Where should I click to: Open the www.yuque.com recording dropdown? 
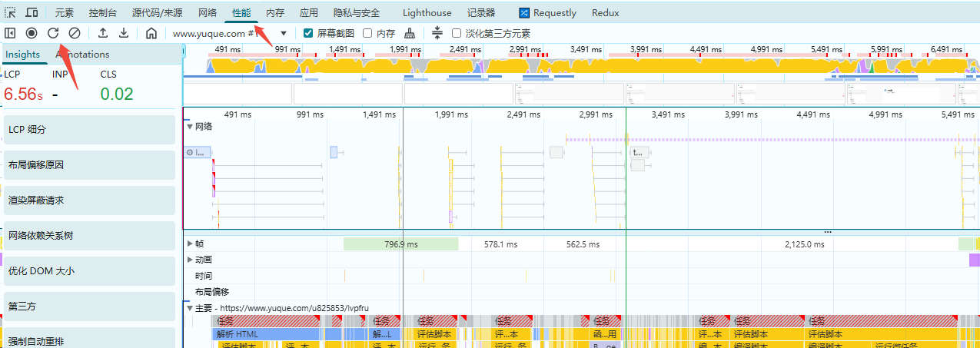click(284, 33)
